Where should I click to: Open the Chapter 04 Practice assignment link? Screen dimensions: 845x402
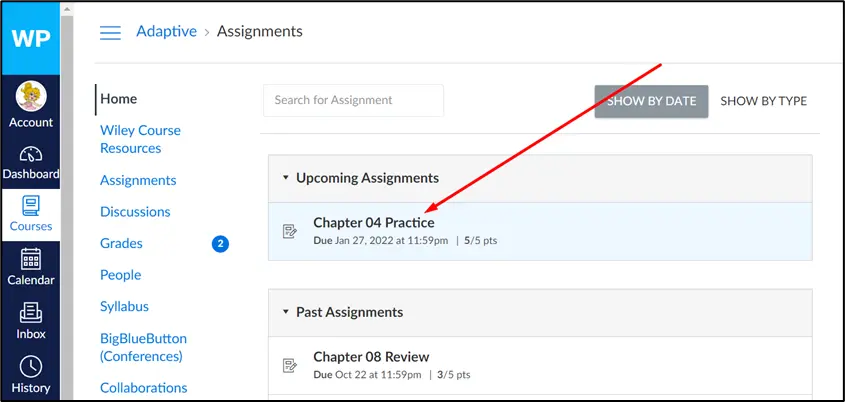coord(373,223)
